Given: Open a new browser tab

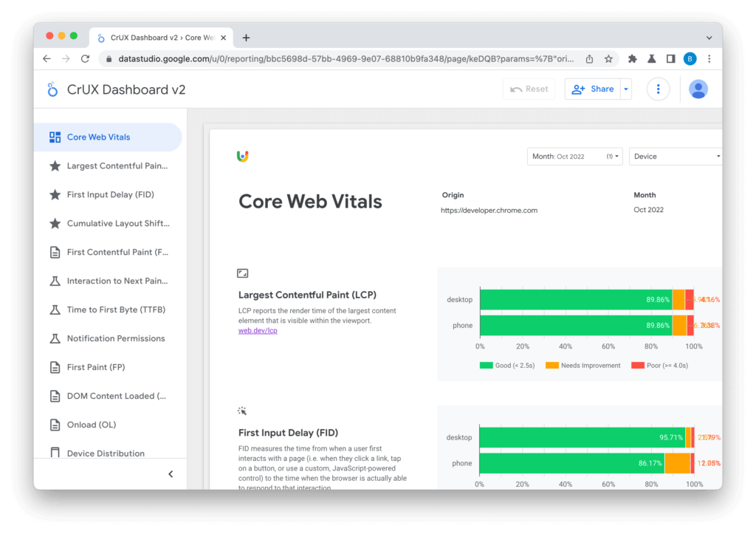Looking at the screenshot, I should (x=246, y=38).
